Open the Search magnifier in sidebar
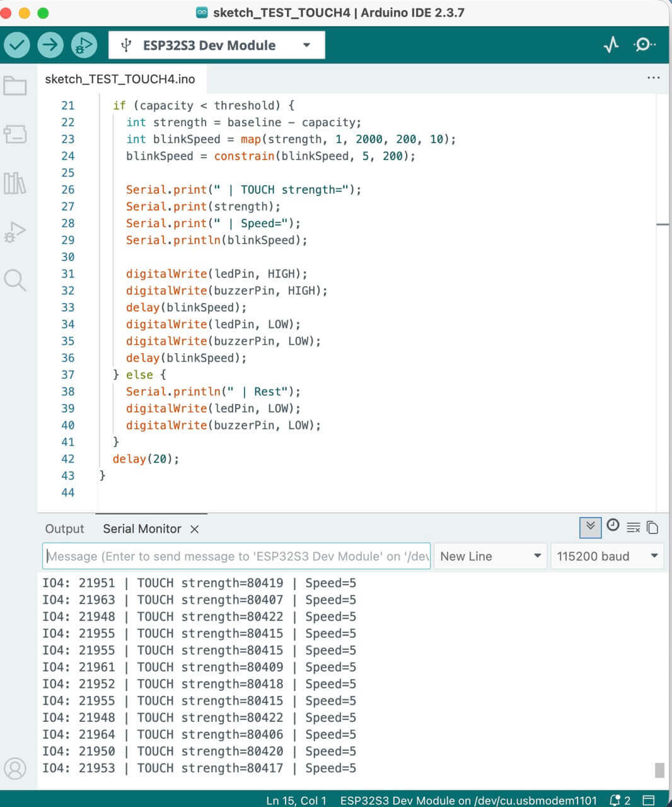Image resolution: width=672 pixels, height=807 pixels. pyautogui.click(x=15, y=280)
